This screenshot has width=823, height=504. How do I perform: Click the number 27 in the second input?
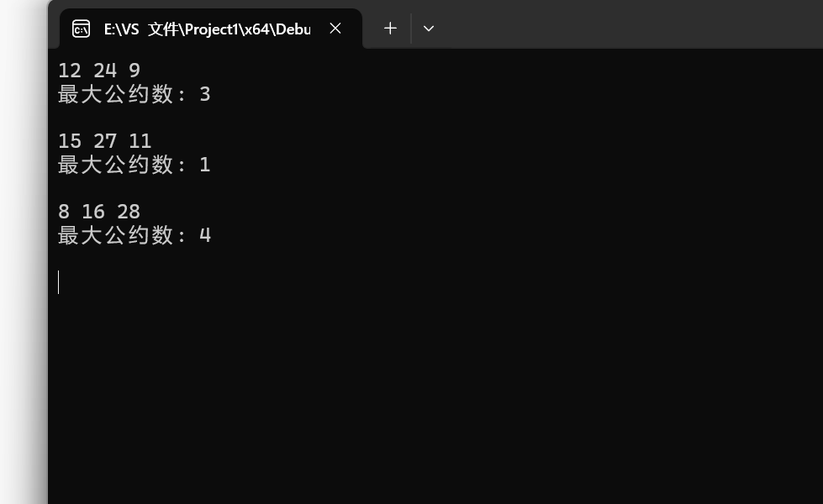click(x=105, y=141)
